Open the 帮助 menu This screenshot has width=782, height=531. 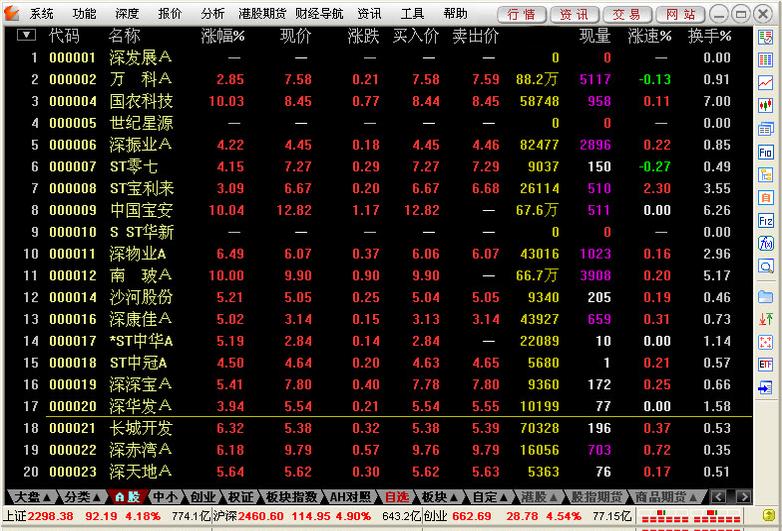455,13
